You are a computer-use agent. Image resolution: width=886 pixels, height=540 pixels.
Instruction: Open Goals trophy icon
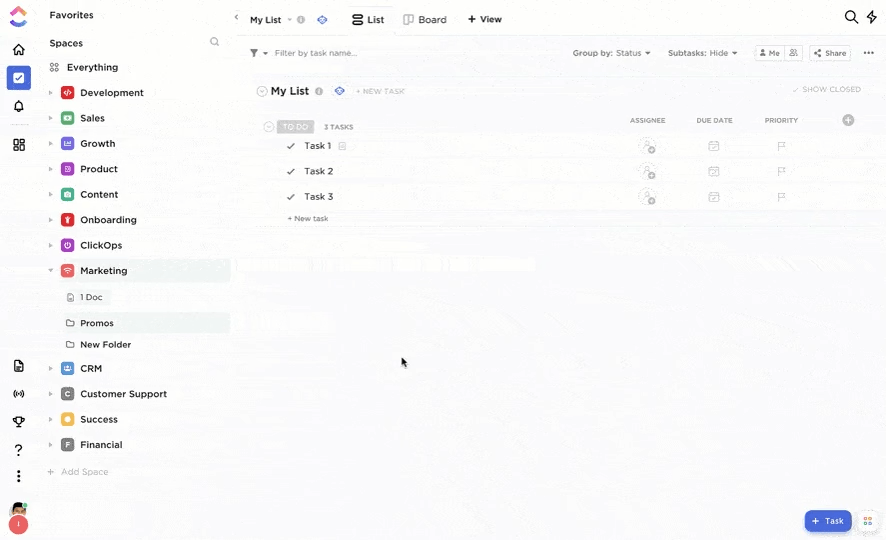coord(19,421)
